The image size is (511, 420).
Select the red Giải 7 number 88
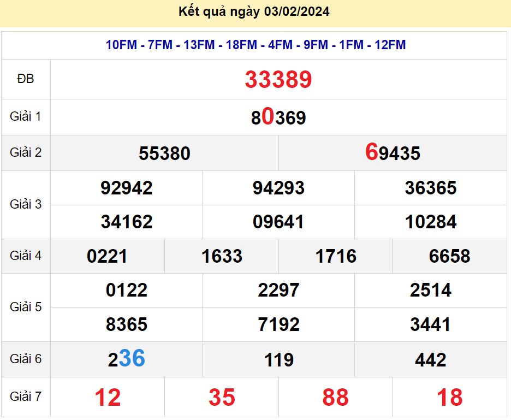(x=335, y=398)
